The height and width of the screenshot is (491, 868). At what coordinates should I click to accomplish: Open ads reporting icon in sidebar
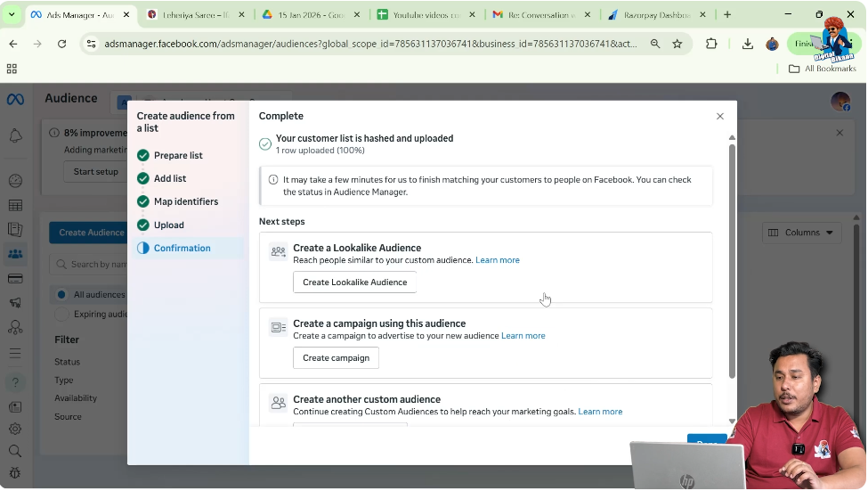pyautogui.click(x=15, y=229)
